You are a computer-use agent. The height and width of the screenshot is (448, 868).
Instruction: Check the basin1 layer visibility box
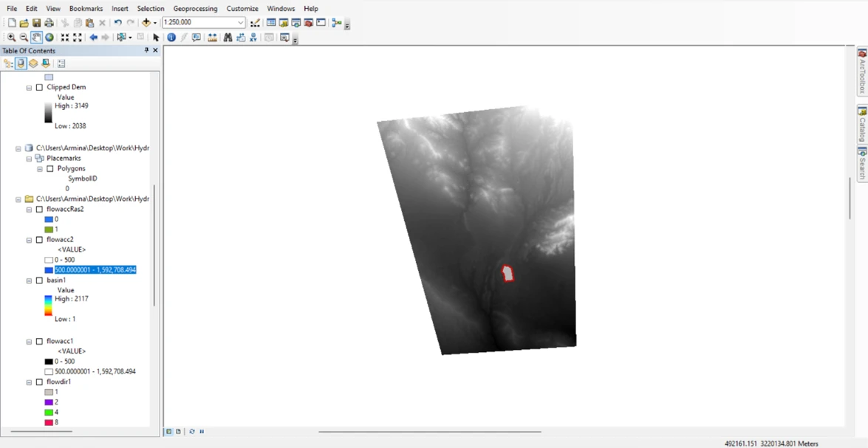click(39, 280)
